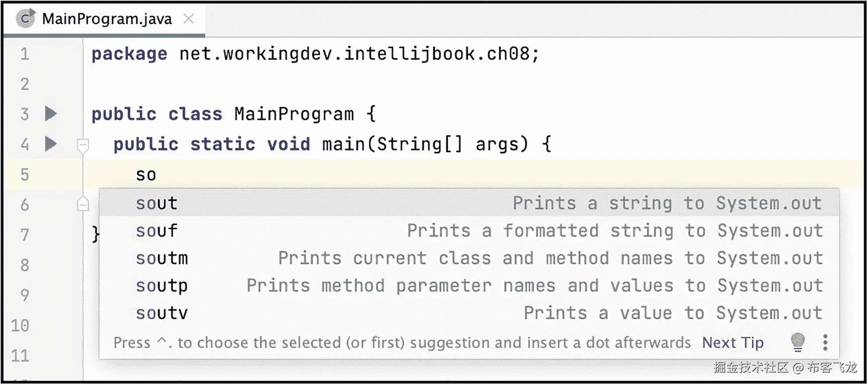Open the three-dot options in completion popup

pyautogui.click(x=825, y=342)
